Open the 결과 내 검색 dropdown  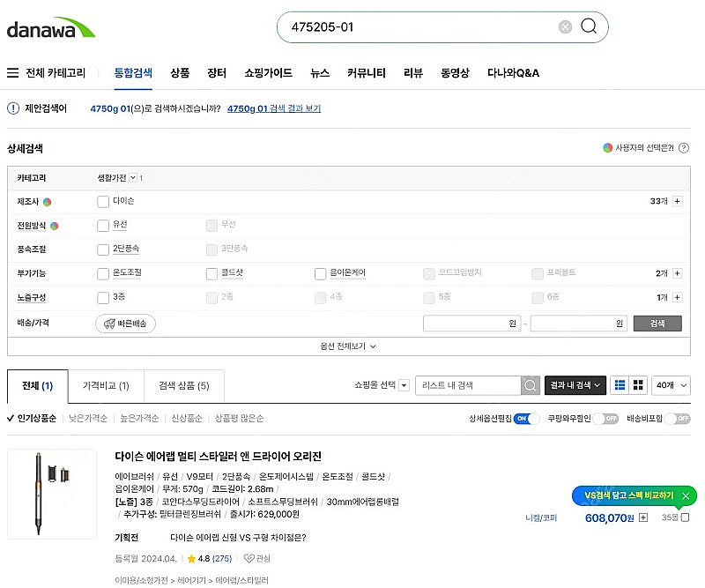pyautogui.click(x=575, y=385)
